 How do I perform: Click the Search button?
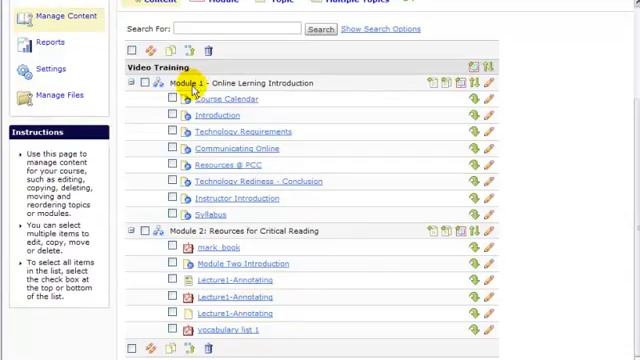point(321,29)
